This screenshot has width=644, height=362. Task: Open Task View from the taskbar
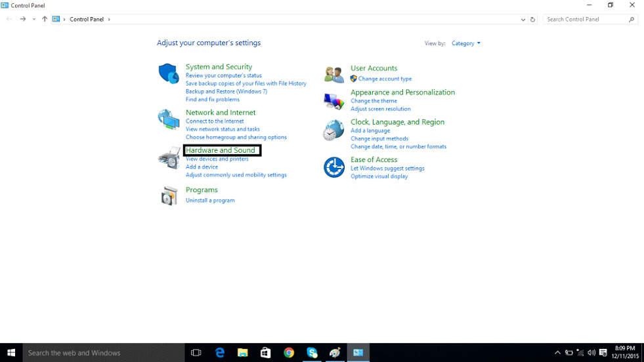(196, 353)
